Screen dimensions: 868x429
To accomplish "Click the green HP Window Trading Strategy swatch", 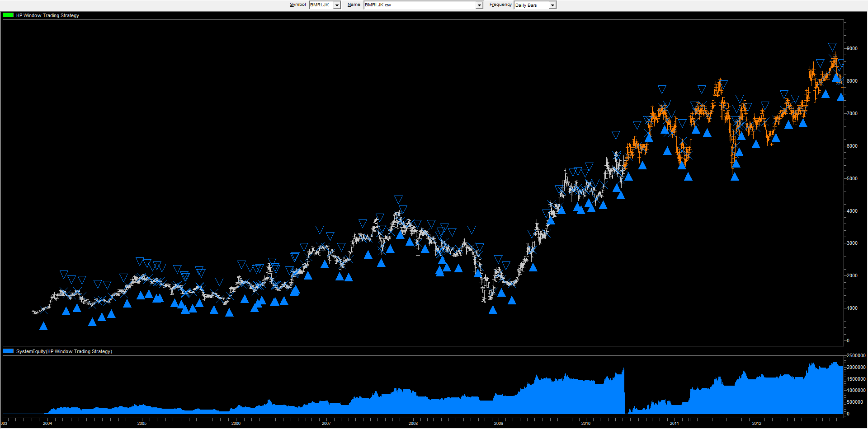I will click(8, 15).
